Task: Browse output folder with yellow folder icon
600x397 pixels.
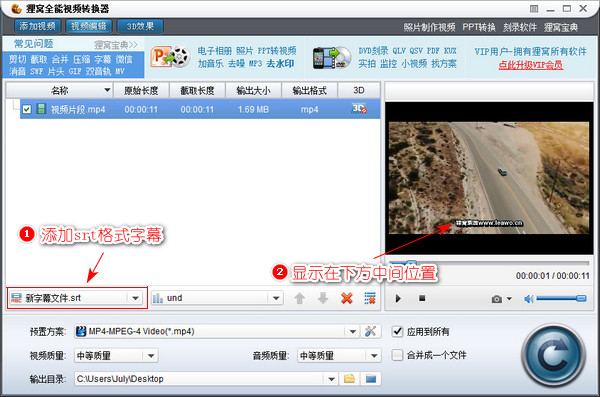Action: 349,379
